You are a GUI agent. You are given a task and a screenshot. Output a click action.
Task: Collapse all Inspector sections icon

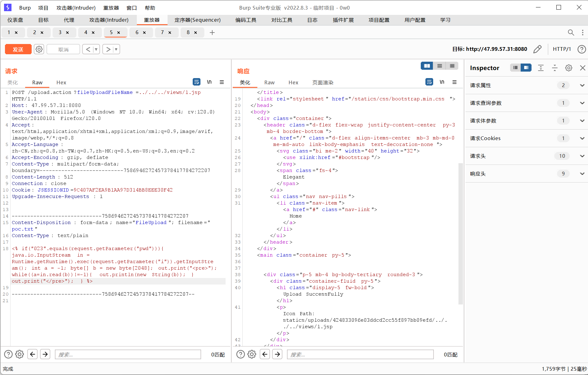555,68
